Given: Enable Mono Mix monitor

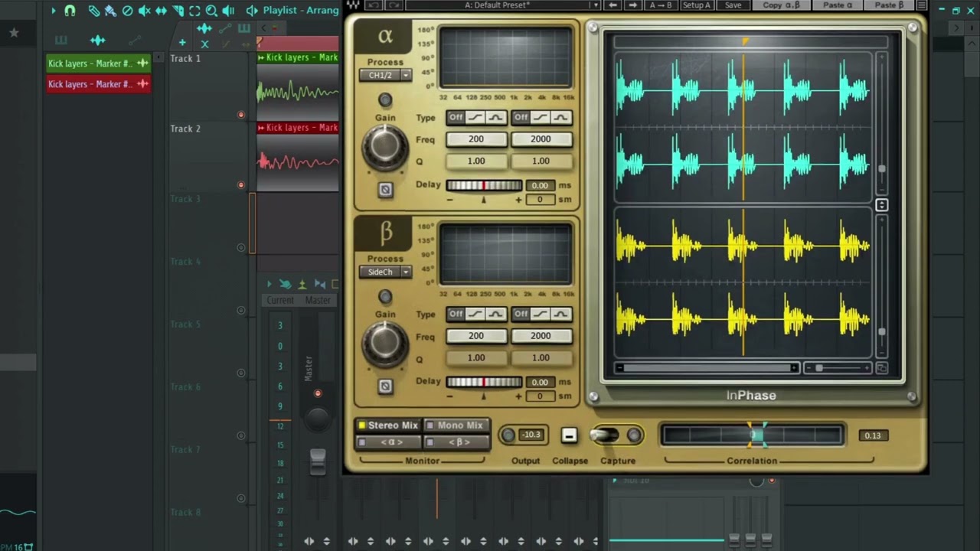Looking at the screenshot, I should click(x=456, y=425).
